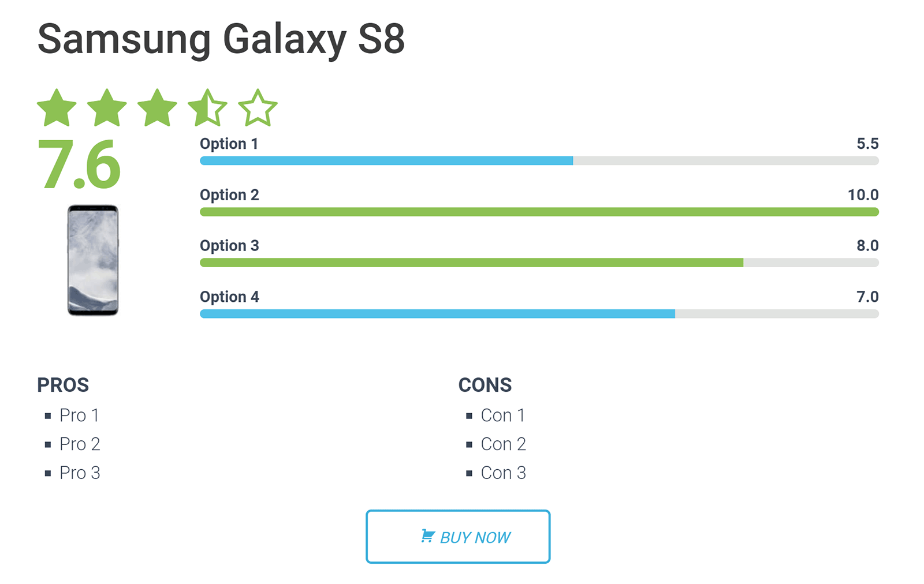Screen dimensions: 924x584
Task: Click the Option 2 full green bar
Action: (x=539, y=212)
